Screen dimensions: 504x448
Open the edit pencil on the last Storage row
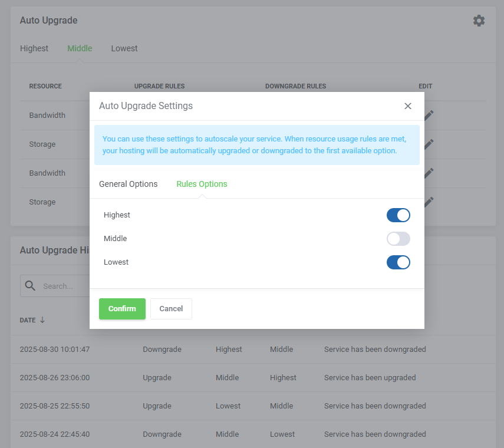point(428,202)
